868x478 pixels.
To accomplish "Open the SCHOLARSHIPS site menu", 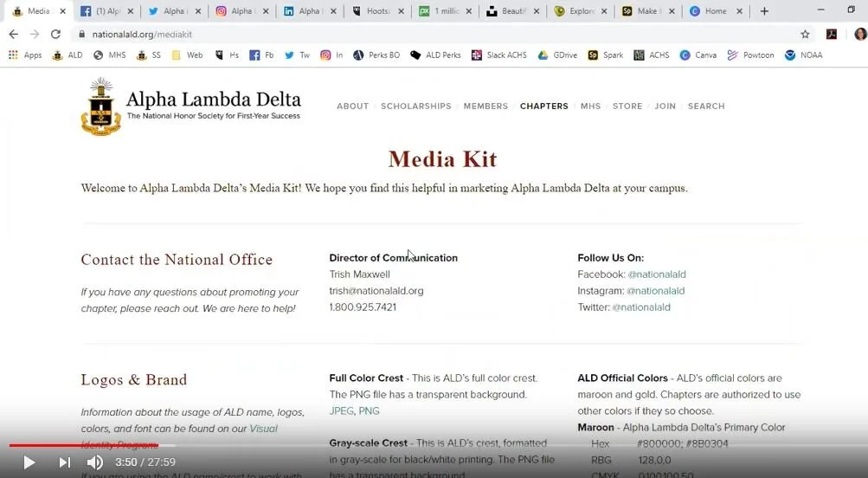I will pyautogui.click(x=415, y=106).
